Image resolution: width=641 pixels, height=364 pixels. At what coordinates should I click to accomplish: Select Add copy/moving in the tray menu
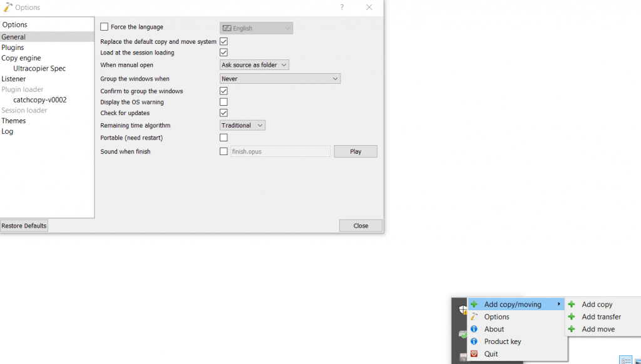[x=516, y=305]
